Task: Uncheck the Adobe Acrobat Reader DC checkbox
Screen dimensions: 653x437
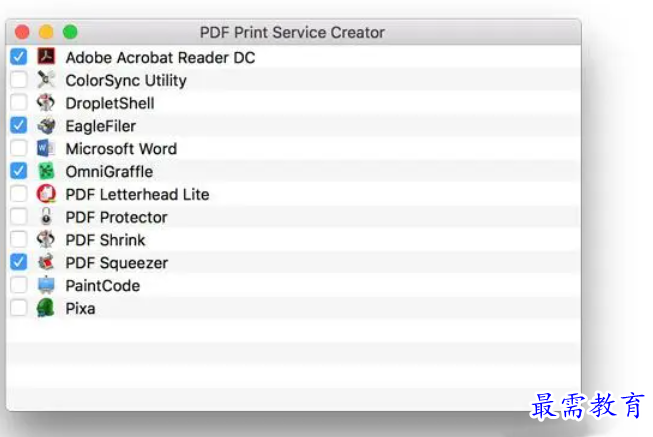Action: point(19,57)
